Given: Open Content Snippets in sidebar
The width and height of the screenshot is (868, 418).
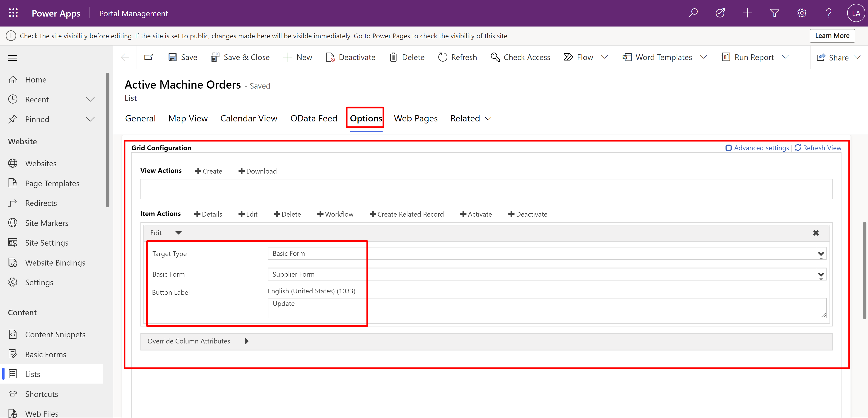Looking at the screenshot, I should 55,334.
